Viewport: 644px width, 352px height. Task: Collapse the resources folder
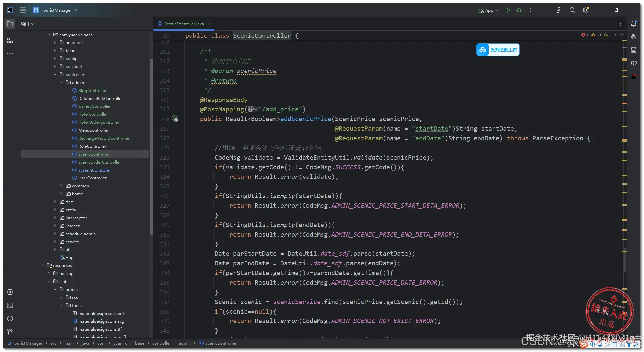(x=42, y=265)
